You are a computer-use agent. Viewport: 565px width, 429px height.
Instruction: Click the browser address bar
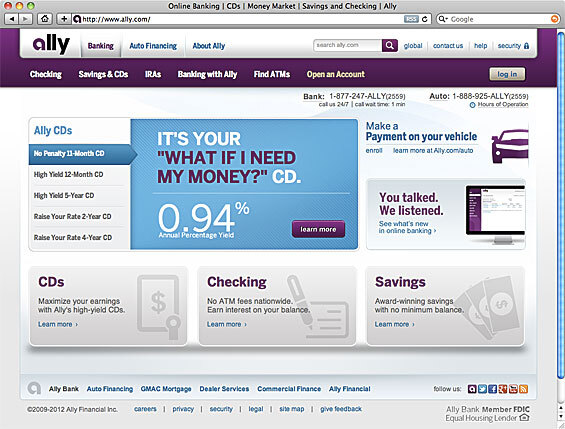coord(238,19)
